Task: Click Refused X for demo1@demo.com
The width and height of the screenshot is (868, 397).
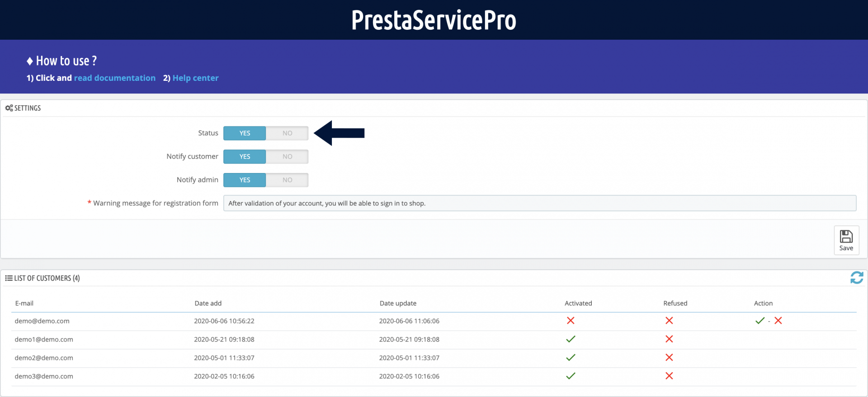Action: click(669, 339)
